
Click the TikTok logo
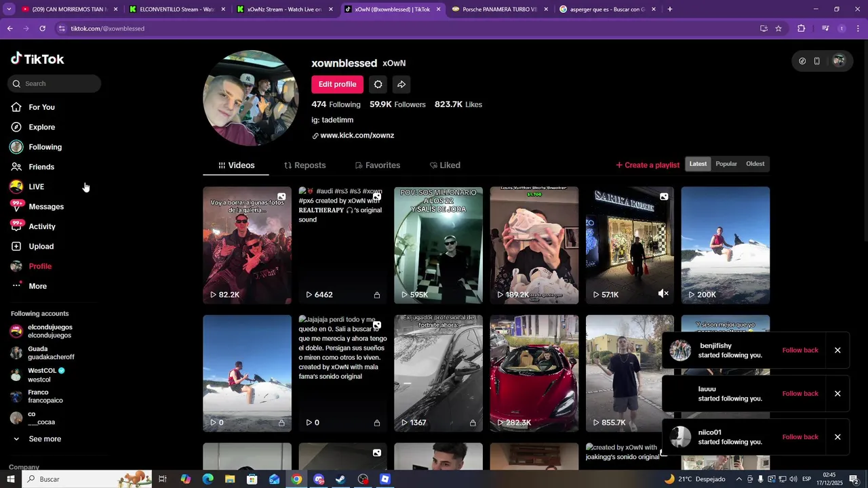tap(37, 59)
